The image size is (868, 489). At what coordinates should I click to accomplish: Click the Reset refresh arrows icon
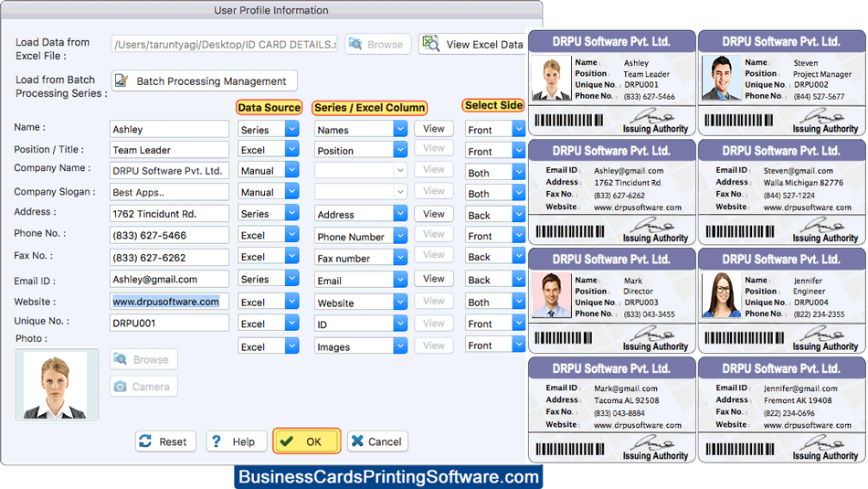point(145,441)
